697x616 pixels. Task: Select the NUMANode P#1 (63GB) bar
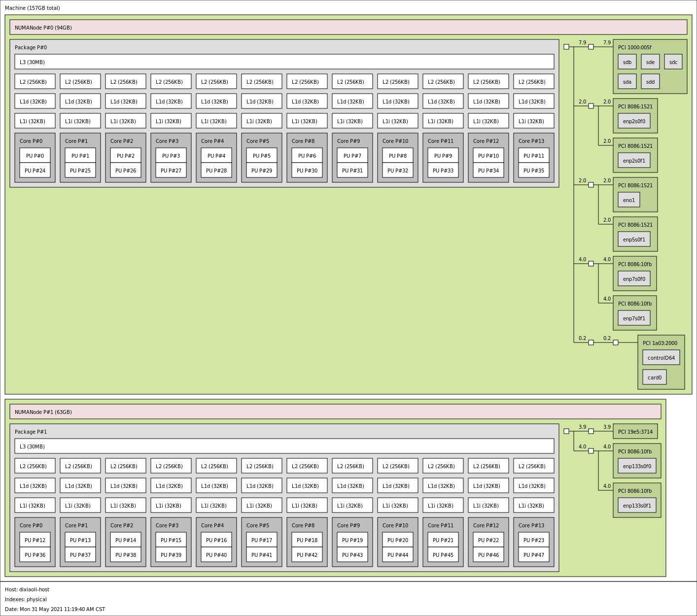point(335,412)
